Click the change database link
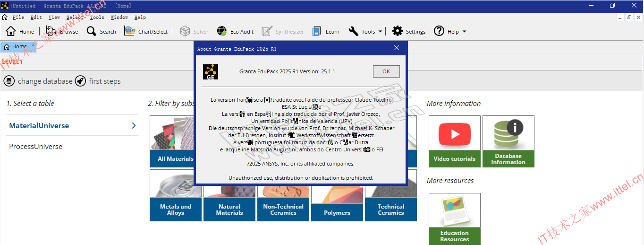 coord(45,81)
